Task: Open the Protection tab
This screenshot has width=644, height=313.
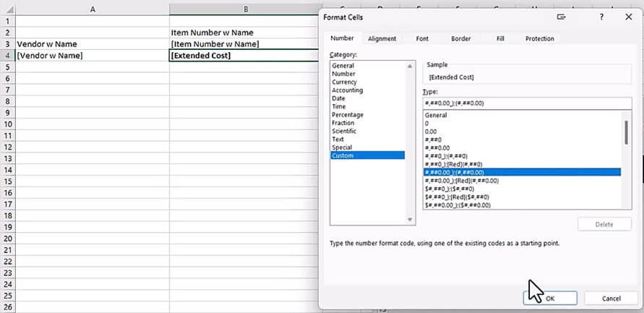Action: (539, 38)
